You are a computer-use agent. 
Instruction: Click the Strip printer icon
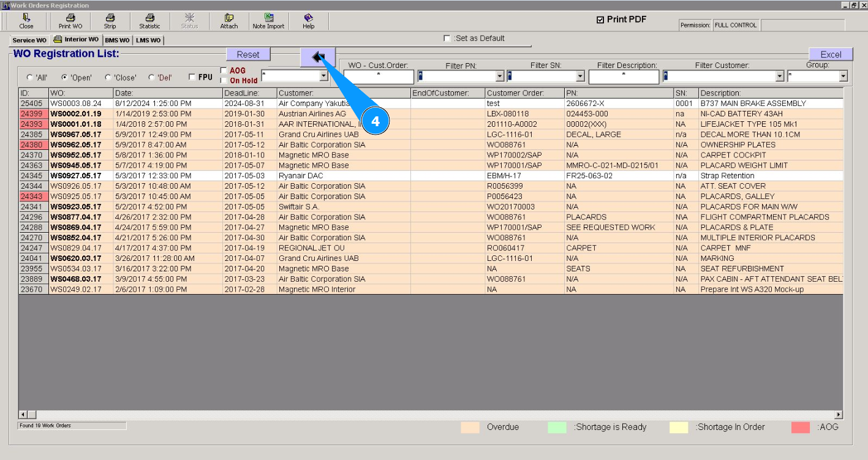point(110,18)
